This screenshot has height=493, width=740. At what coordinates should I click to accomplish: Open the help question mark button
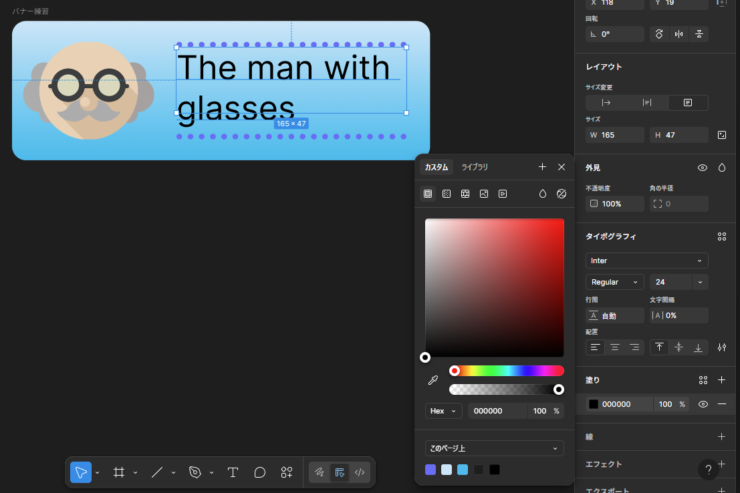[x=707, y=467]
